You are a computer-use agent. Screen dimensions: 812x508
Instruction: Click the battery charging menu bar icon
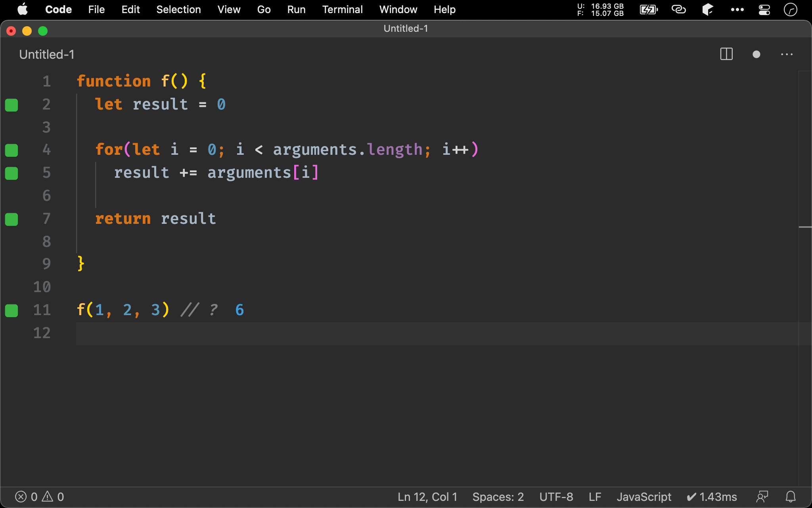pos(649,10)
